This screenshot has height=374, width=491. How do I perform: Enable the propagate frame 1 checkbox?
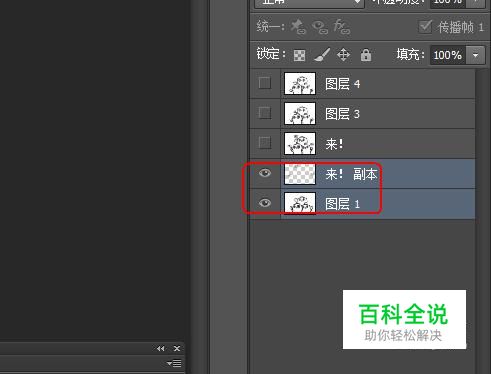coord(425,27)
